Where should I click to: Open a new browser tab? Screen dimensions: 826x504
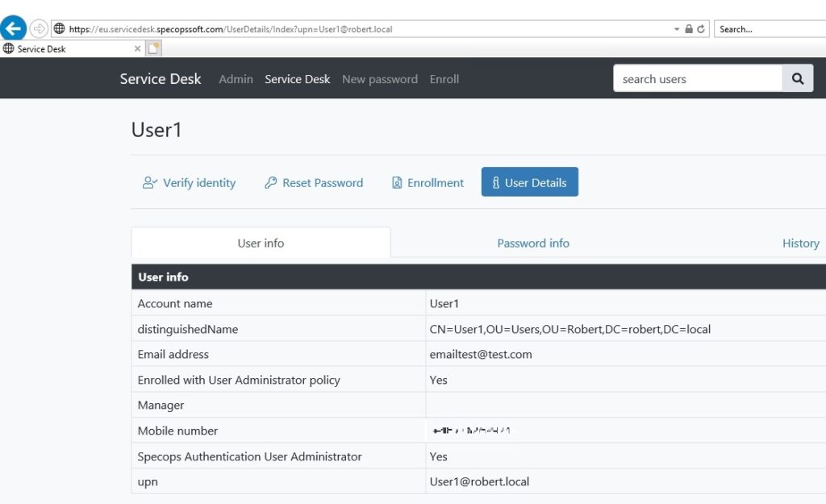(153, 48)
